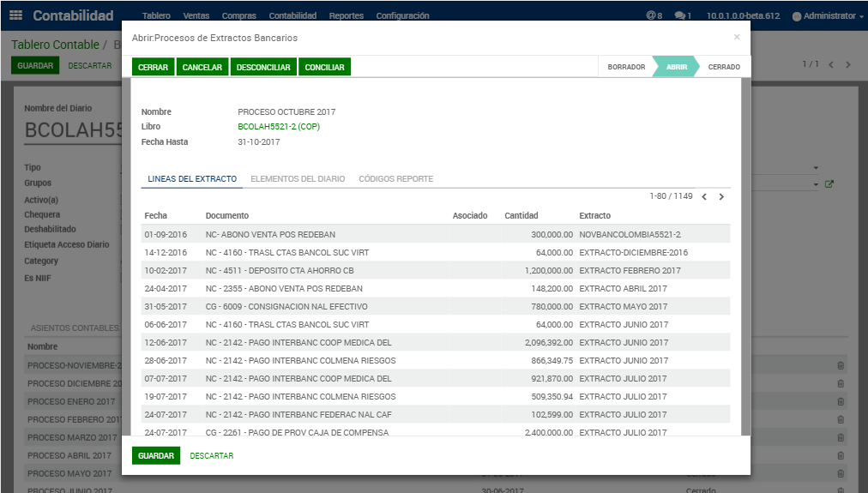Open the Reportes menu in top bar
868x493 pixels.
[346, 15]
